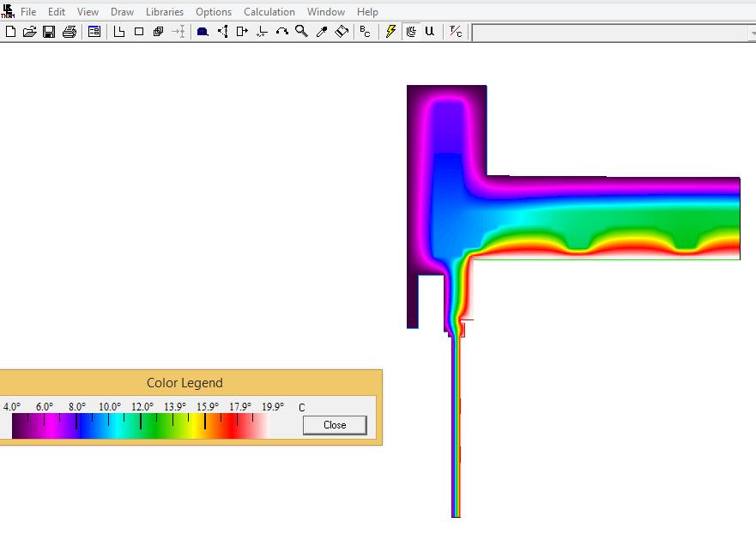Pick the eyedropper tool
This screenshot has width=756, height=541.
(x=322, y=32)
